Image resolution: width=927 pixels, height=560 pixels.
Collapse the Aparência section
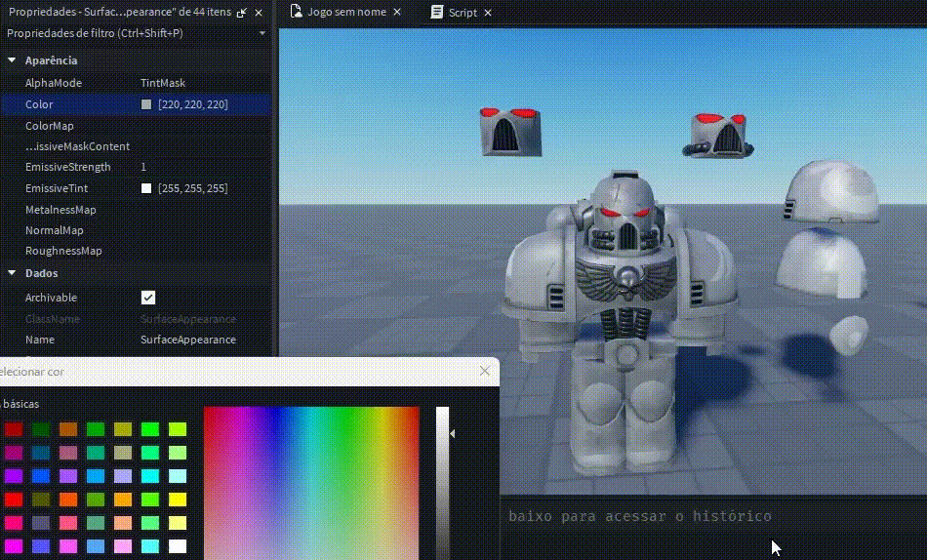[x=12, y=60]
